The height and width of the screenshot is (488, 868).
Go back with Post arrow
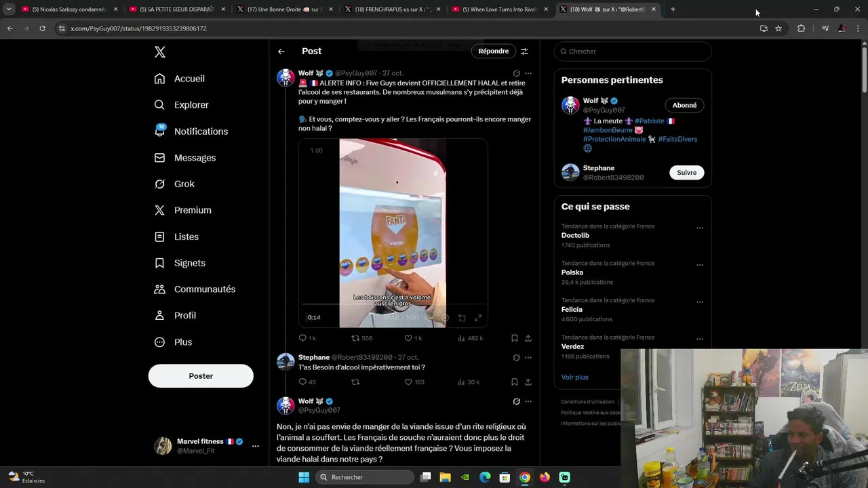point(281,52)
